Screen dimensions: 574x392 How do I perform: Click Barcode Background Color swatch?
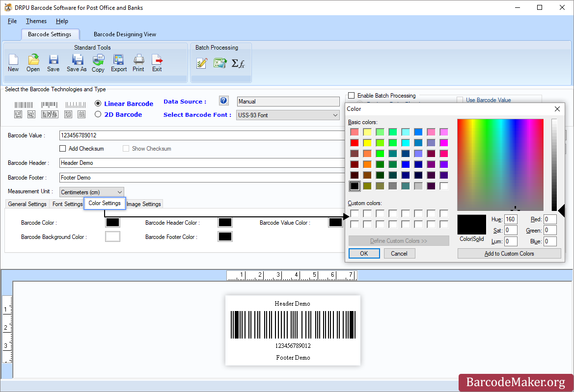[112, 236]
